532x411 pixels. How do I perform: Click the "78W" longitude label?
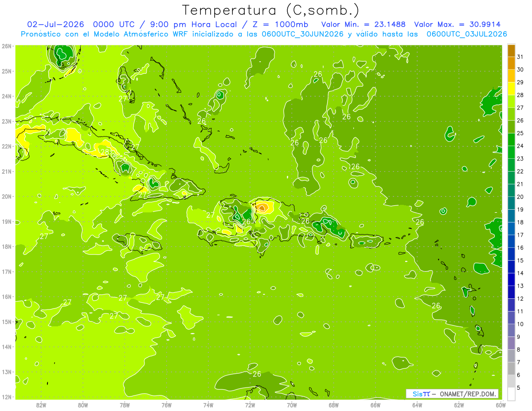[x=125, y=405]
